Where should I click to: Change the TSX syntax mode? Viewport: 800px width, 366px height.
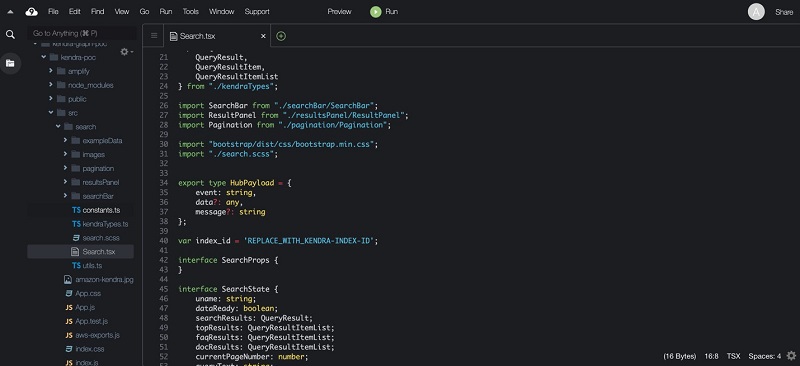point(733,356)
